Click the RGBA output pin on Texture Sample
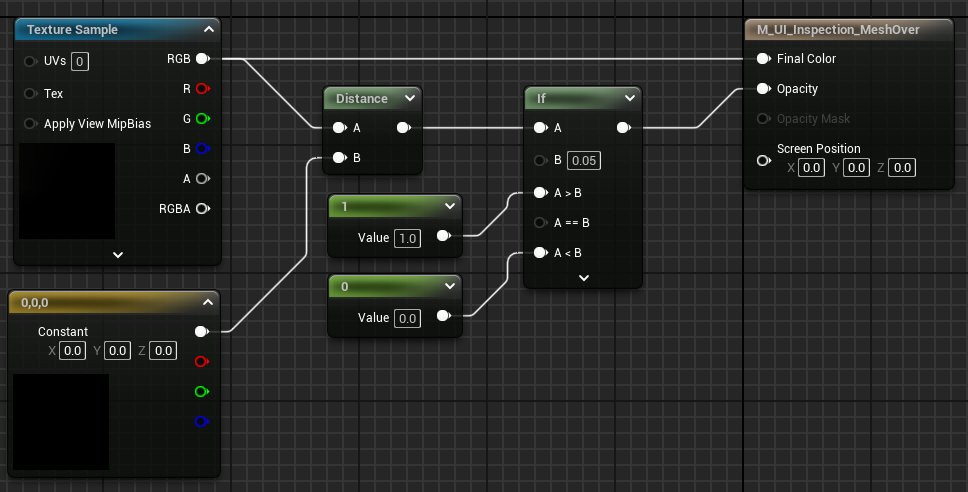968x492 pixels. (x=203, y=209)
